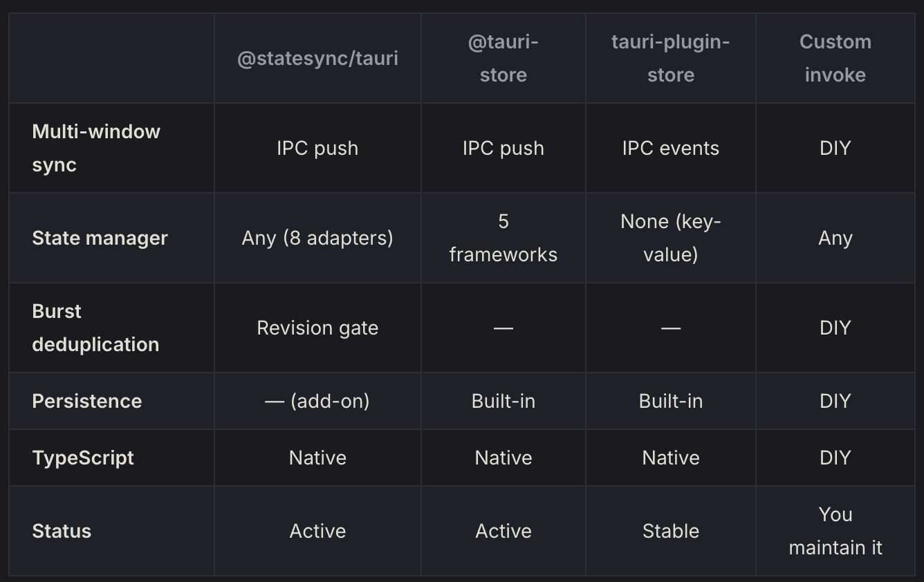
Task: Click the '5 frameworks' cell
Action: point(503,238)
